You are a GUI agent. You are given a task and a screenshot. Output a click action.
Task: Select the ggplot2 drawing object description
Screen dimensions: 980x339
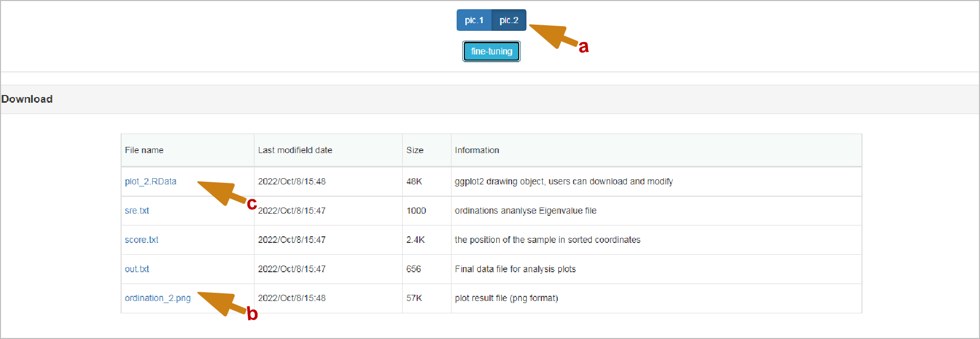(563, 181)
